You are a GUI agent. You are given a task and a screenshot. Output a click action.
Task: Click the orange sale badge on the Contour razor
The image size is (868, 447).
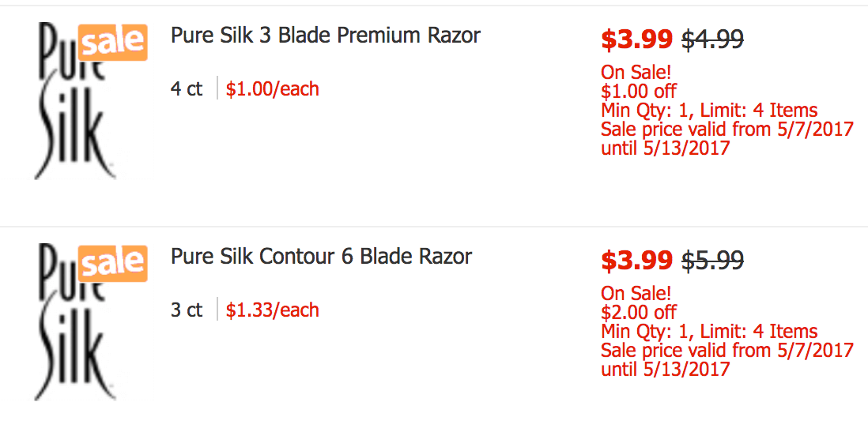click(112, 263)
